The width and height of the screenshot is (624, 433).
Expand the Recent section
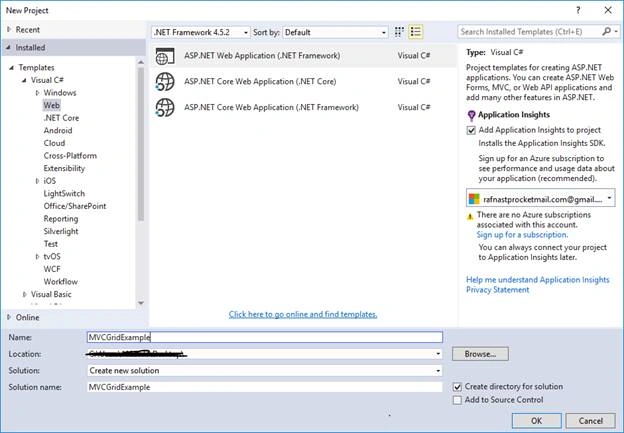point(9,29)
